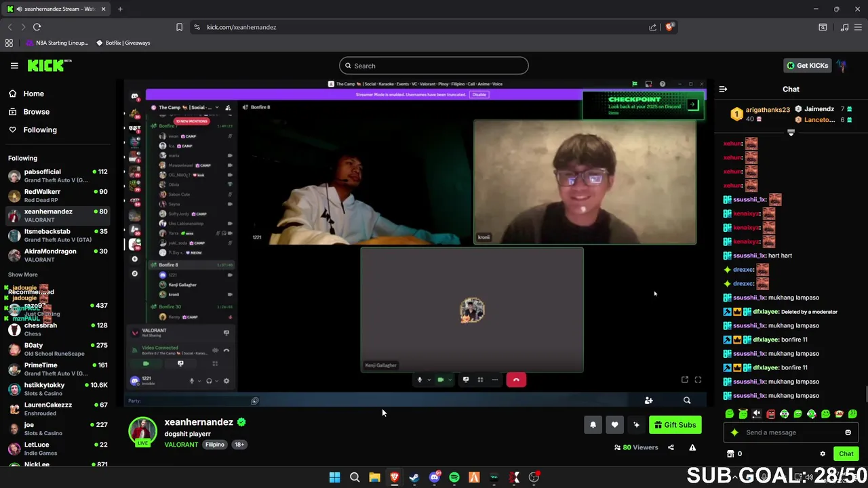Viewport: 868px width, 488px height.
Task: Click the 80 Viewers count
Action: (x=636, y=447)
